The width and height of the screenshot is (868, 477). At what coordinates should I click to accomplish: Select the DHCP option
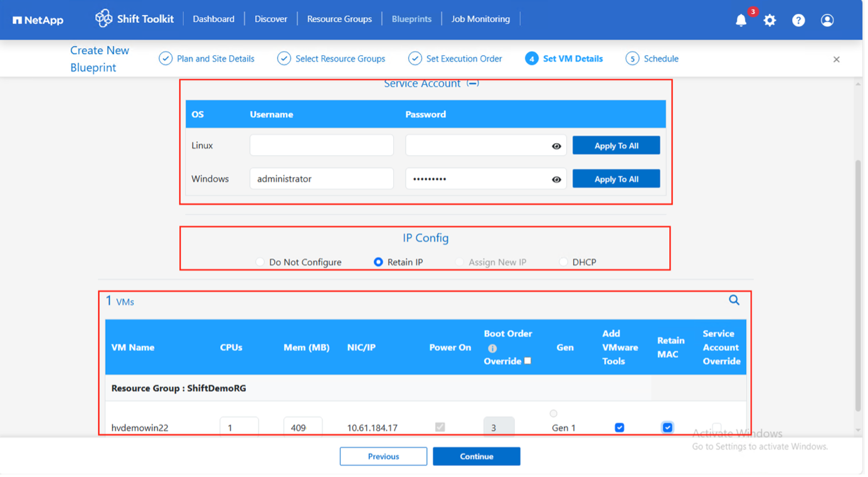pos(563,262)
